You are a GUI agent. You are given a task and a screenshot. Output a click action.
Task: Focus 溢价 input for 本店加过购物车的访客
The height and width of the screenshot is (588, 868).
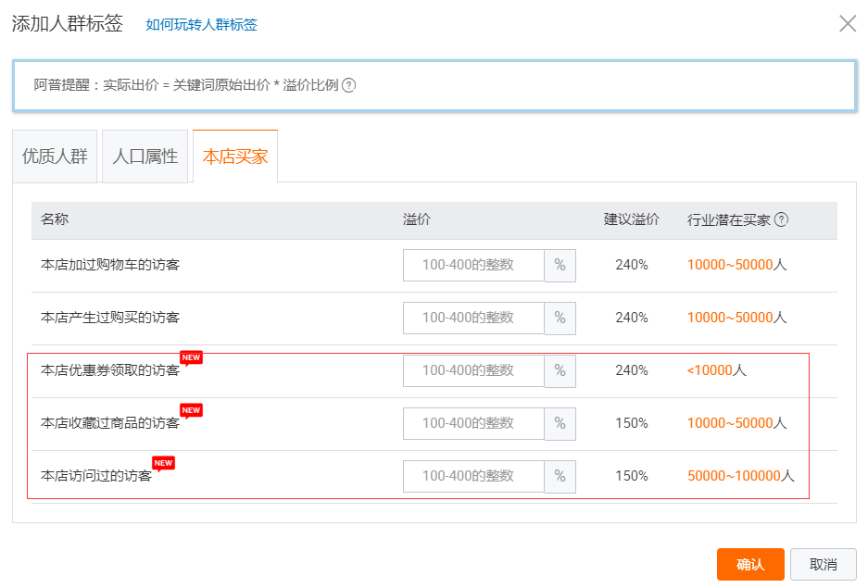pos(473,265)
